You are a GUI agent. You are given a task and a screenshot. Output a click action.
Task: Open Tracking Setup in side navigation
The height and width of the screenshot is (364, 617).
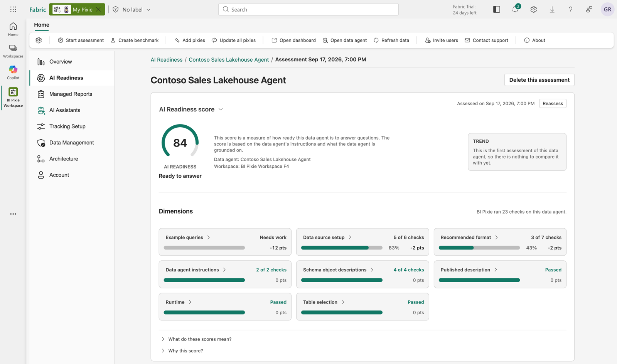click(72, 126)
